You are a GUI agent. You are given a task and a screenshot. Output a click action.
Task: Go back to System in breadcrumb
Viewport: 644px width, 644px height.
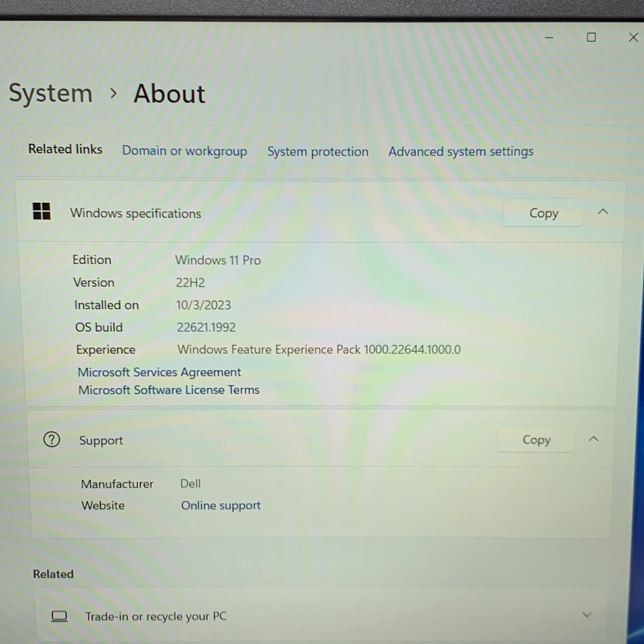coord(50,94)
